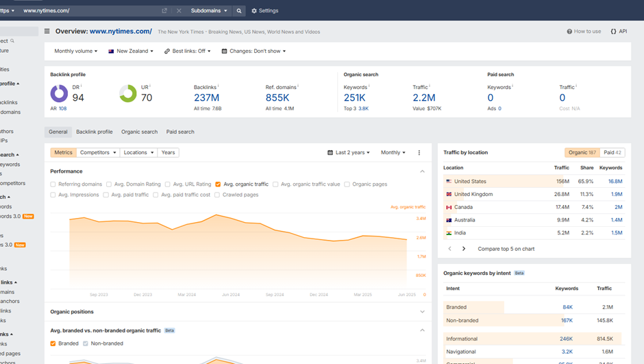Switch to Organic search tab
The height and width of the screenshot is (364, 644).
point(139,132)
